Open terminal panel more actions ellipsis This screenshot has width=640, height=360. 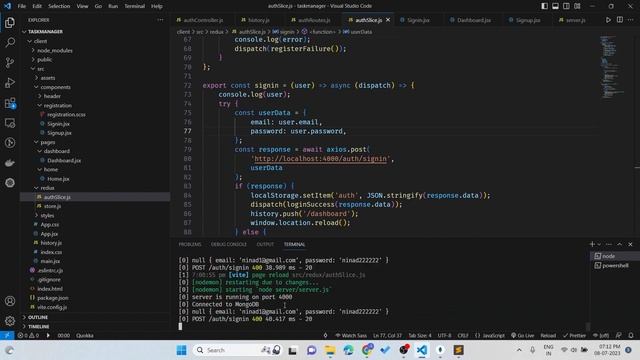pyautogui.click(x=609, y=244)
